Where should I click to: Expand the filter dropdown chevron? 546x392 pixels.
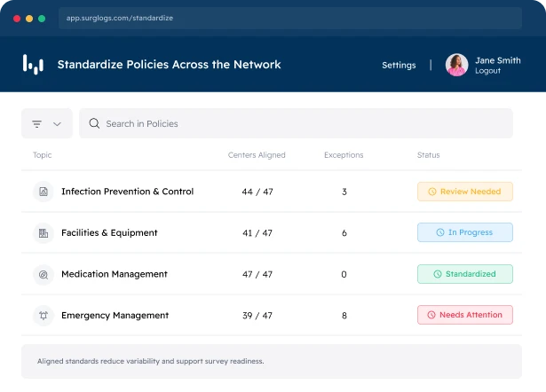click(57, 124)
